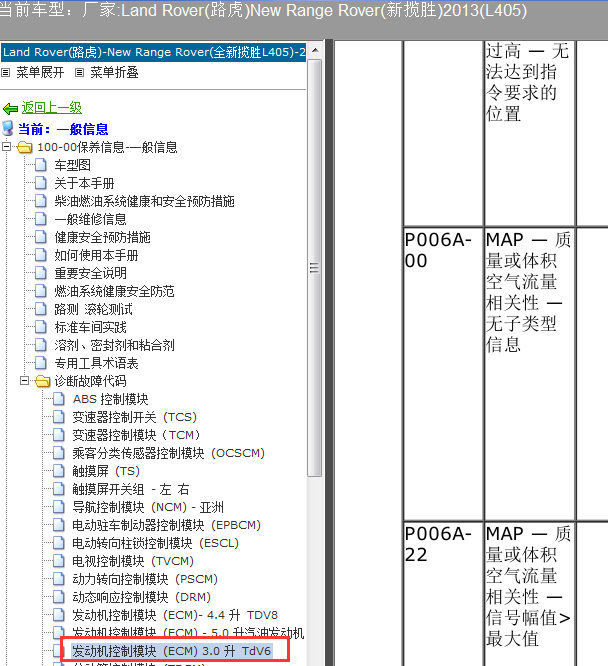
Task: Click the 当前: 一般信息 label
Action: (x=63, y=129)
